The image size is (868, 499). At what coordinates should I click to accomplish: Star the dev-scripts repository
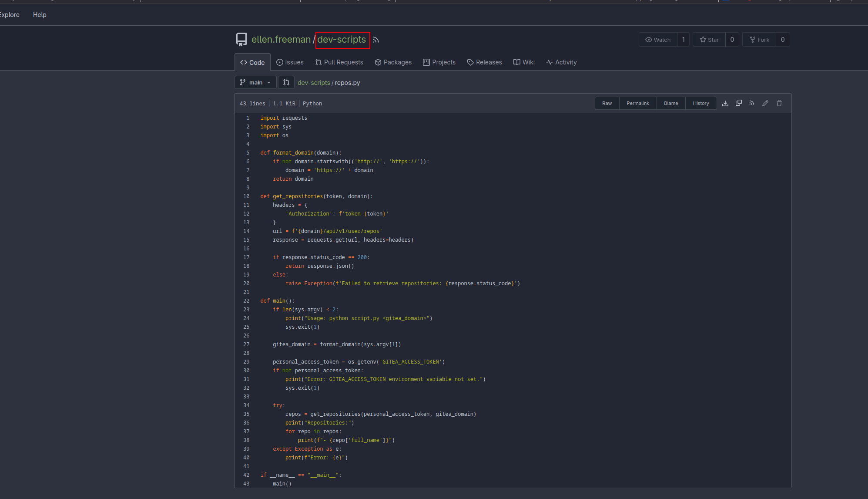tap(709, 40)
